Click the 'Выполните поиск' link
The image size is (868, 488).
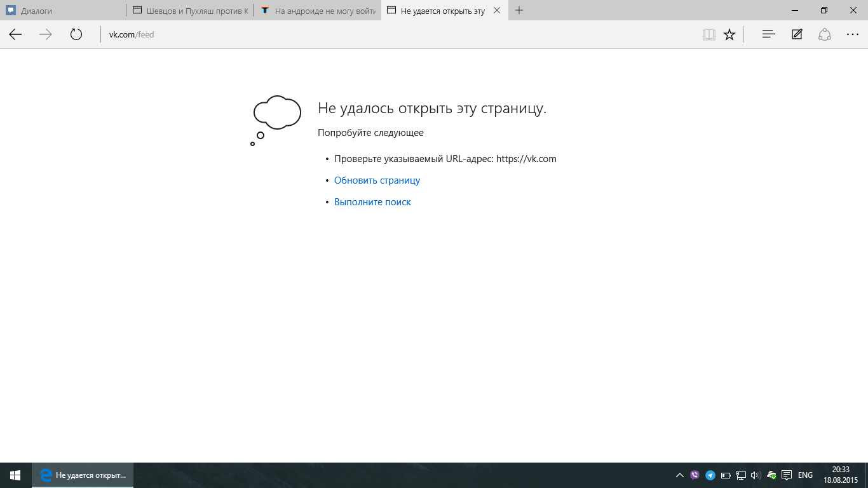point(372,202)
